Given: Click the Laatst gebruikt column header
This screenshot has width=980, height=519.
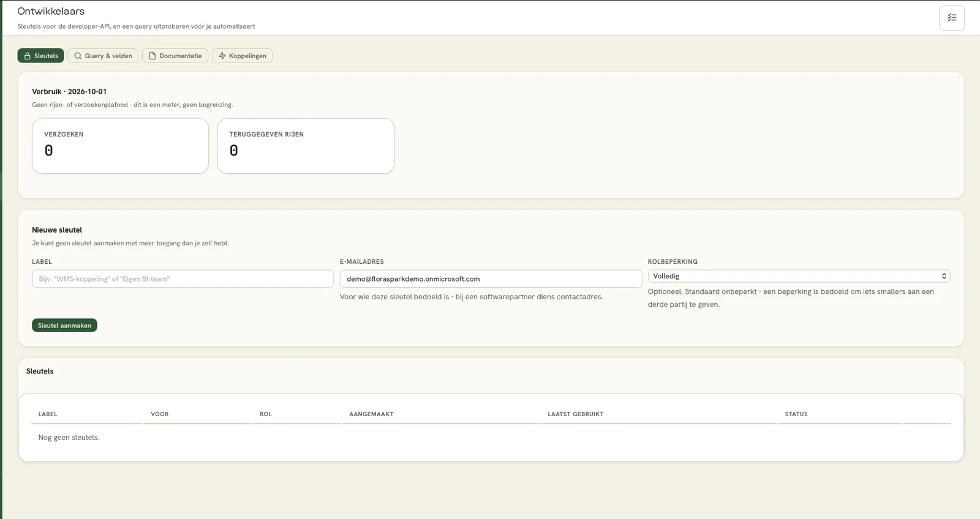Looking at the screenshot, I should [576, 414].
